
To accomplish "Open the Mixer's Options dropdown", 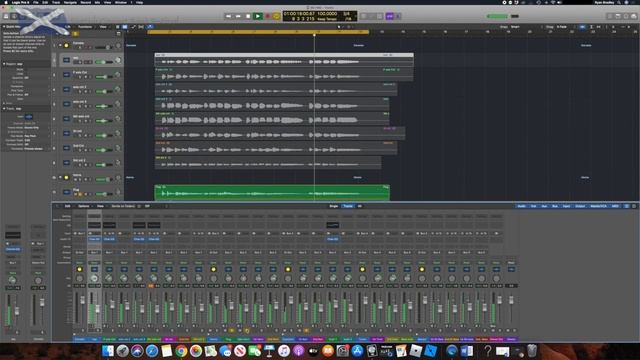I will (84, 206).
